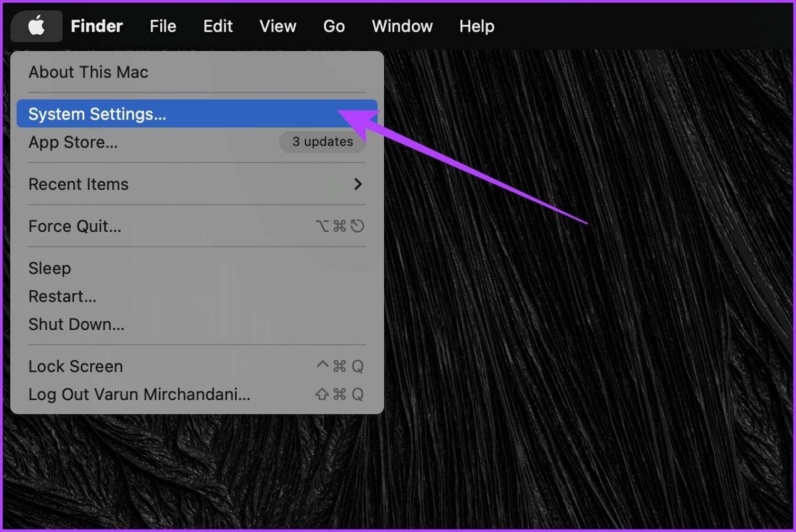Screen dimensions: 796x532
Task: Open App Store… menu entry
Action: [197, 142]
